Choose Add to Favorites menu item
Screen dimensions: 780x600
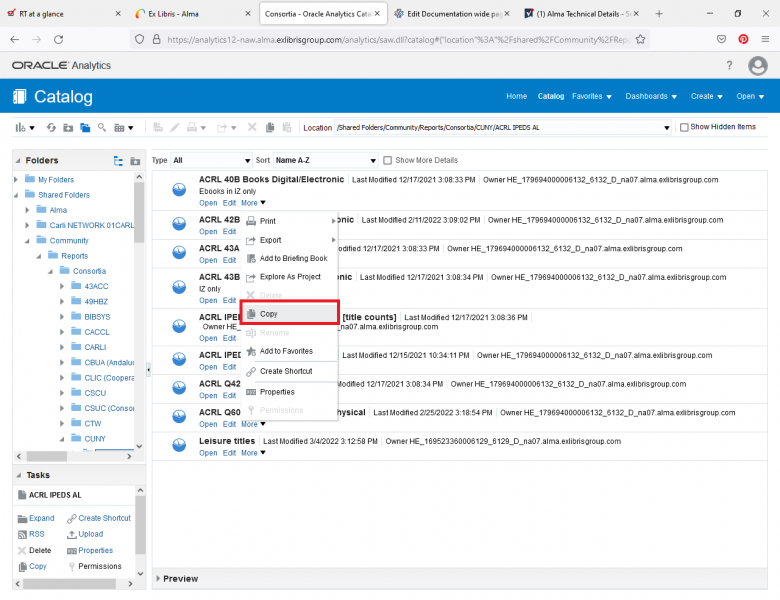290,351
